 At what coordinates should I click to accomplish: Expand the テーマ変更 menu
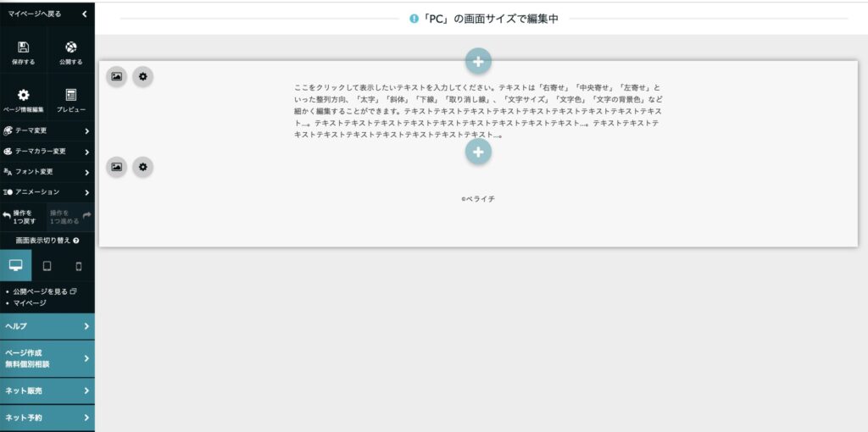click(47, 130)
